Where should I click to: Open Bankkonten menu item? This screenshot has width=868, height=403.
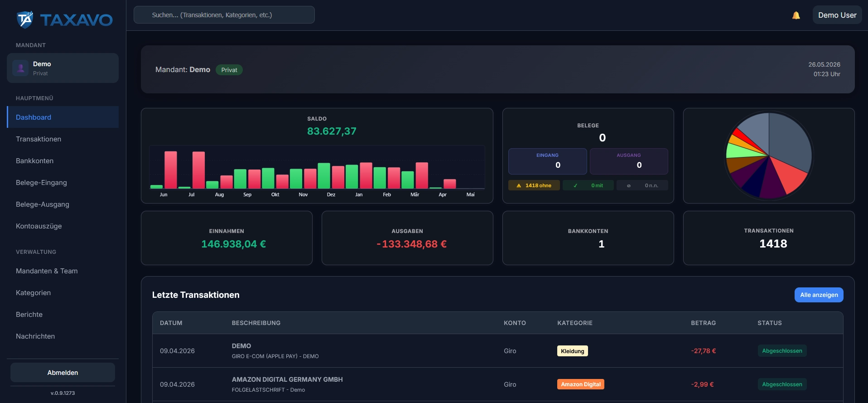(x=63, y=160)
